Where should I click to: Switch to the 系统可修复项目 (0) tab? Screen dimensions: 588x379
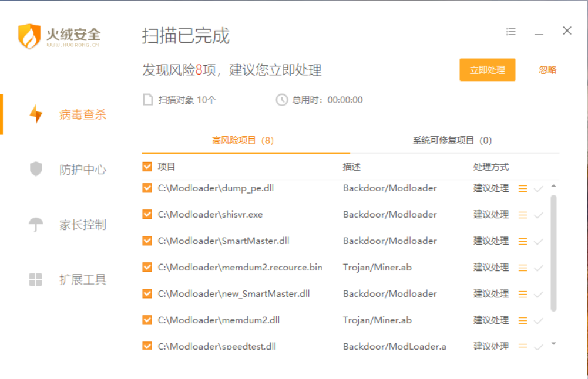[x=452, y=141]
